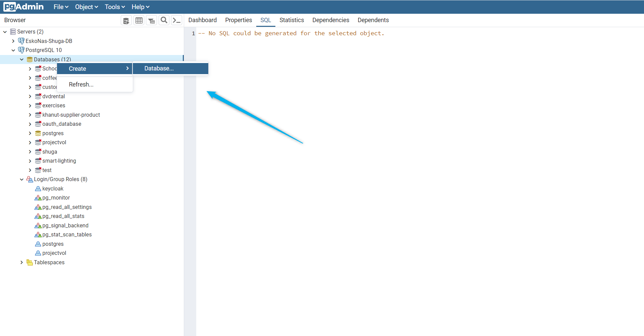Viewport: 644px width, 336px height.
Task: Open the Object menu
Action: (x=87, y=7)
